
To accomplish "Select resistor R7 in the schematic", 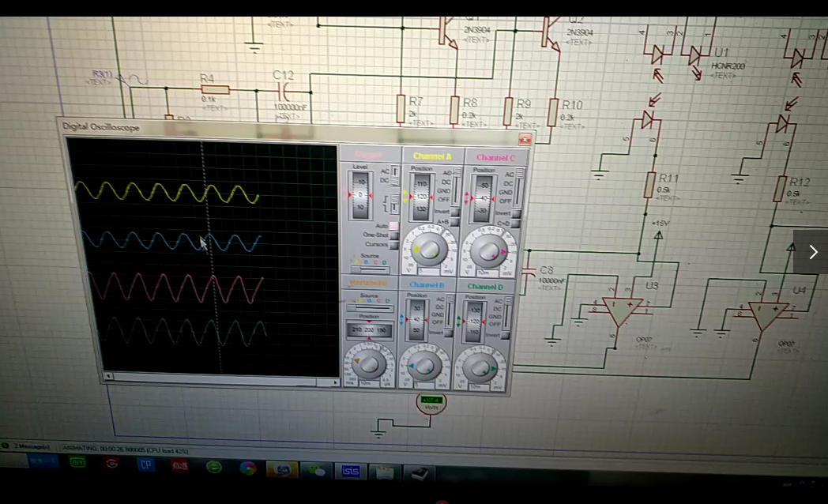I will pos(401,109).
